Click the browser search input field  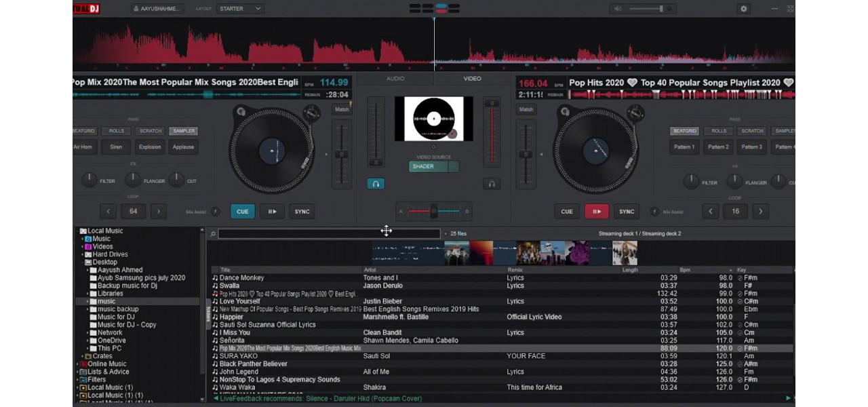pyautogui.click(x=330, y=233)
